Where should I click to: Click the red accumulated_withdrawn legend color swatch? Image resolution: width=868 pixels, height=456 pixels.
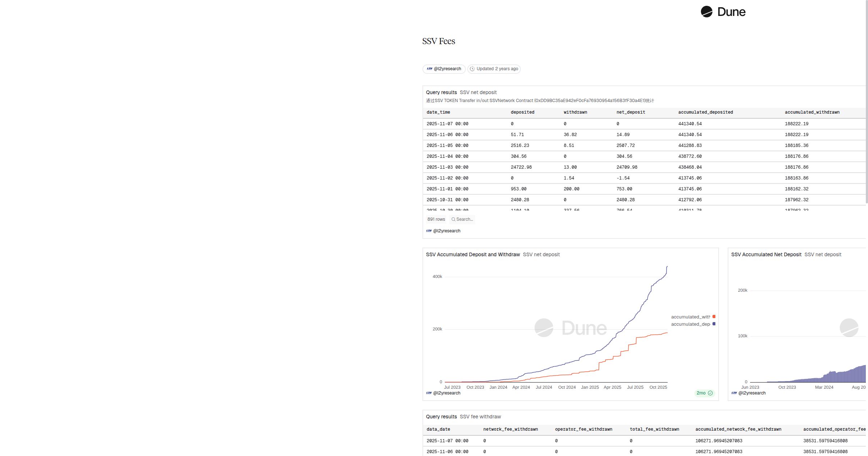click(714, 316)
